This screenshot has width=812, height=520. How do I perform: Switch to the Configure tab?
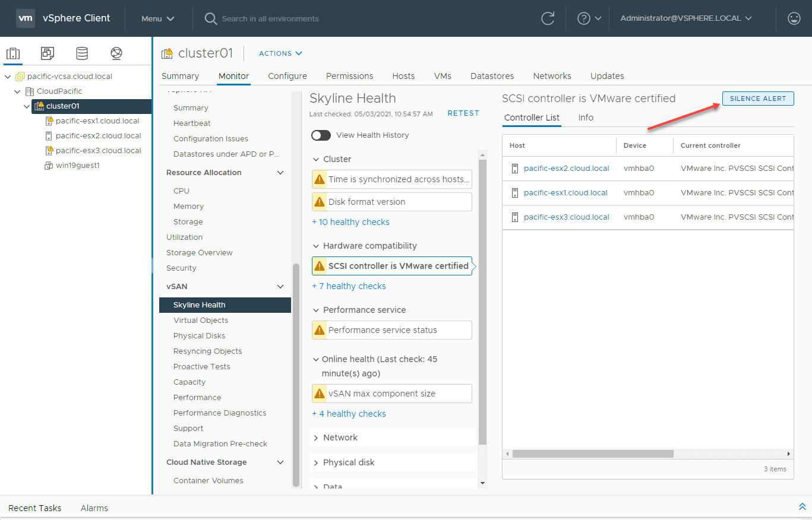[287, 76]
